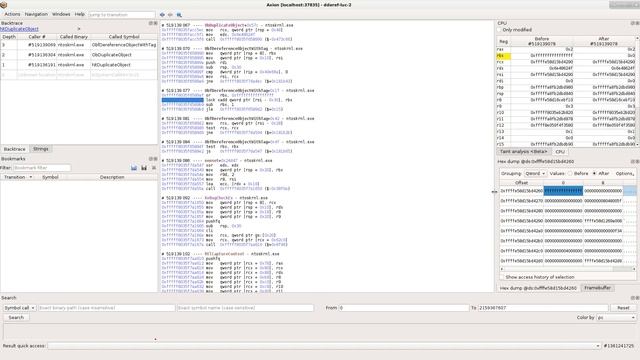640x360 pixels.
Task: Open the Windows menu
Action: [61, 14]
